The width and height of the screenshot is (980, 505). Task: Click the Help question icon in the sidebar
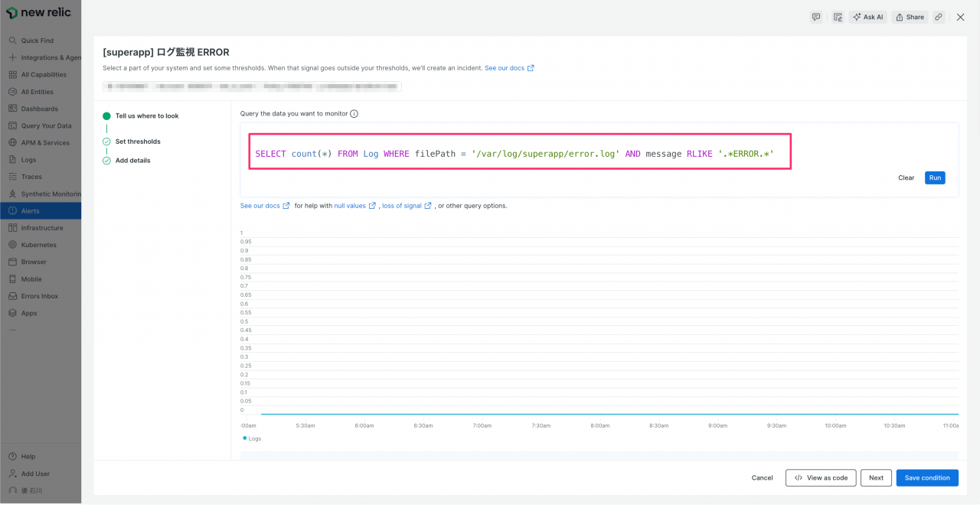13,457
